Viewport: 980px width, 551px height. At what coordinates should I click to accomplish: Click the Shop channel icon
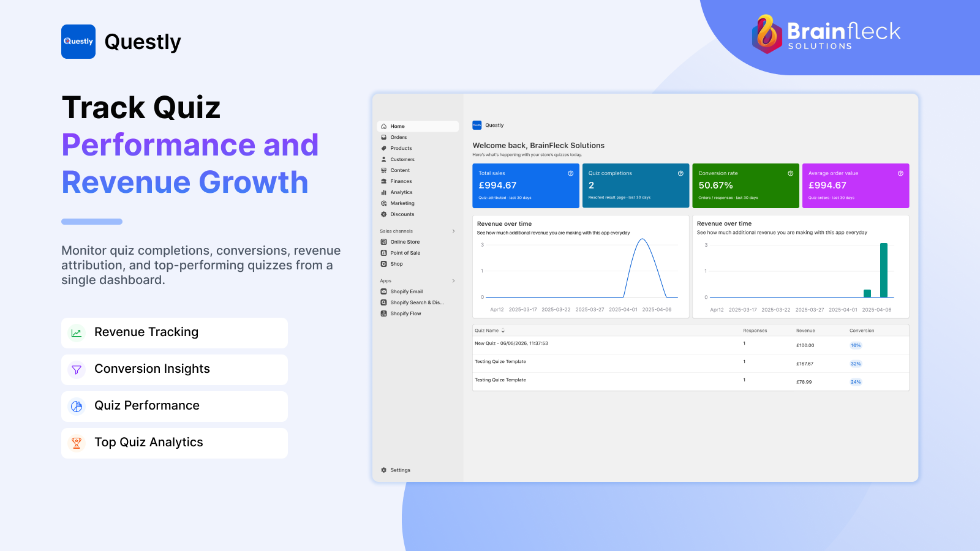point(384,264)
